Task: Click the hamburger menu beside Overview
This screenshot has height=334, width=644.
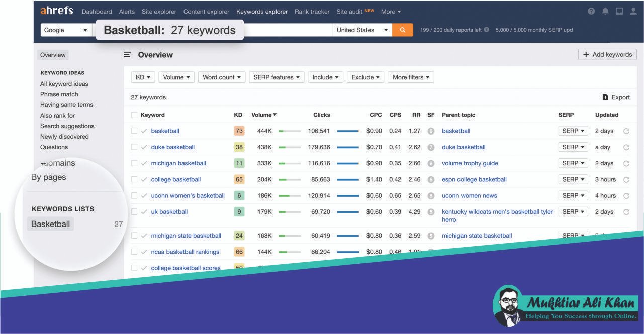Action: (128, 55)
